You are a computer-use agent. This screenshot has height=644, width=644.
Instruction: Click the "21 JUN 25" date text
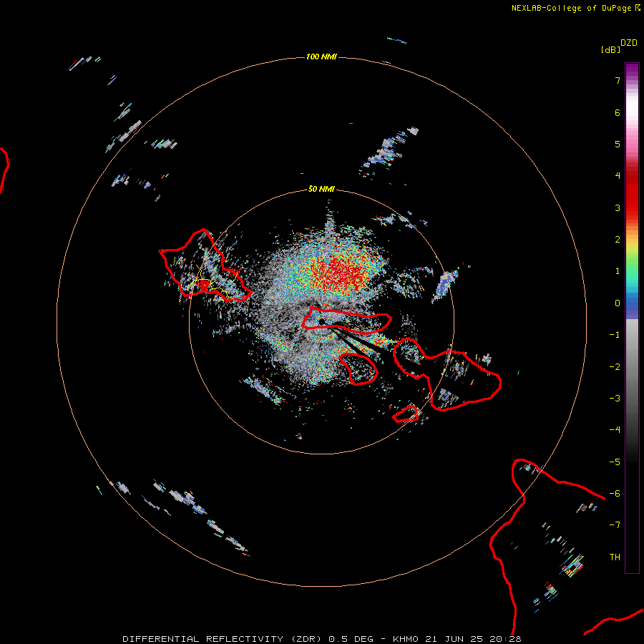454,639
